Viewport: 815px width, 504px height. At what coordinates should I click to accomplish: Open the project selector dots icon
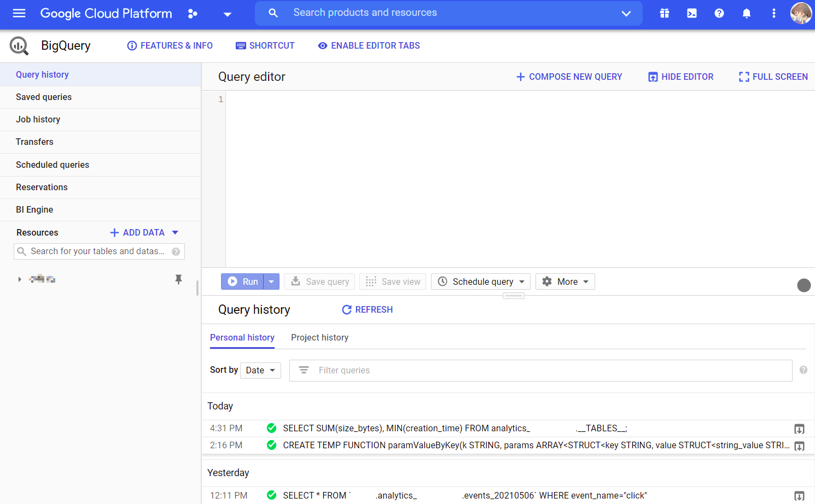193,14
